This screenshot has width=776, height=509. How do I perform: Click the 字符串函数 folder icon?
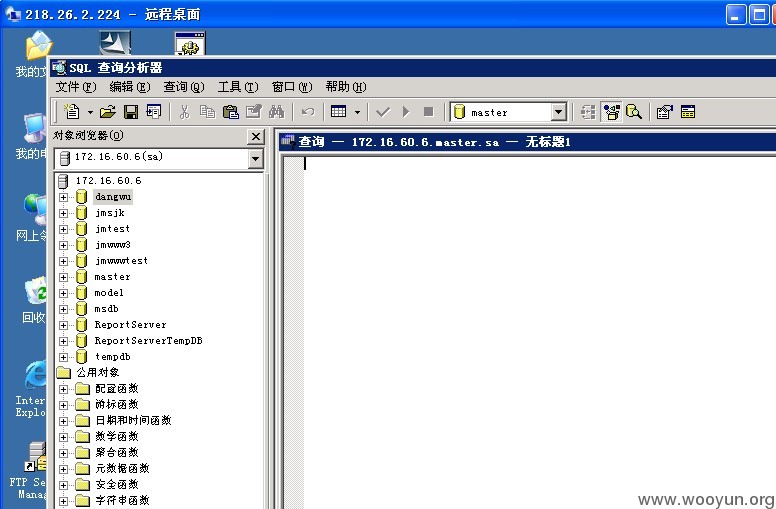82,500
